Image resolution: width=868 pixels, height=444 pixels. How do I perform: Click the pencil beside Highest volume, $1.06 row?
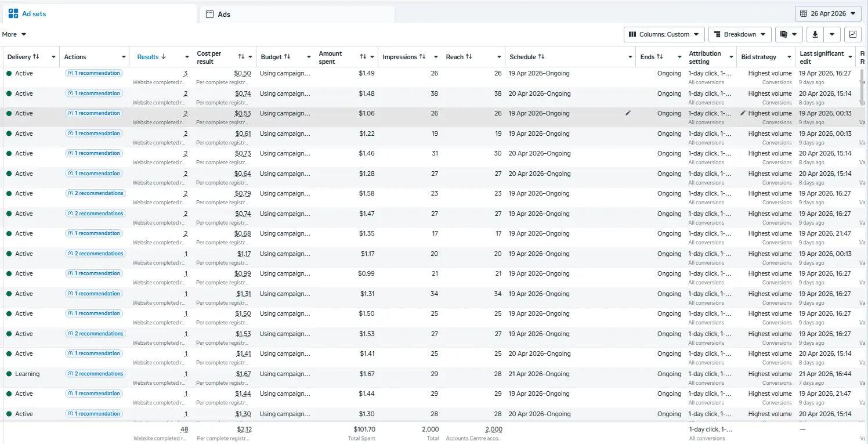(x=743, y=113)
